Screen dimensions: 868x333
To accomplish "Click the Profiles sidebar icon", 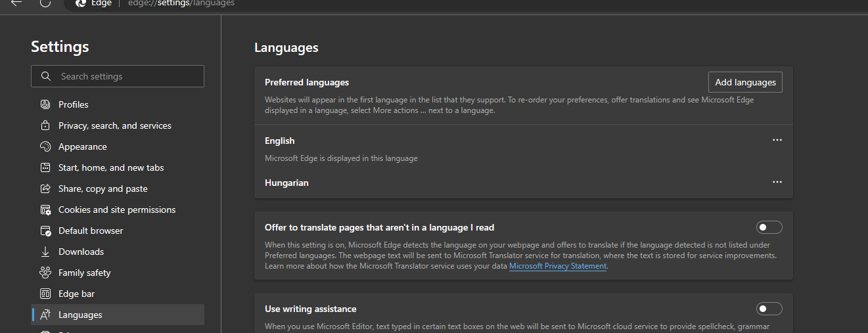I will click(x=45, y=104).
